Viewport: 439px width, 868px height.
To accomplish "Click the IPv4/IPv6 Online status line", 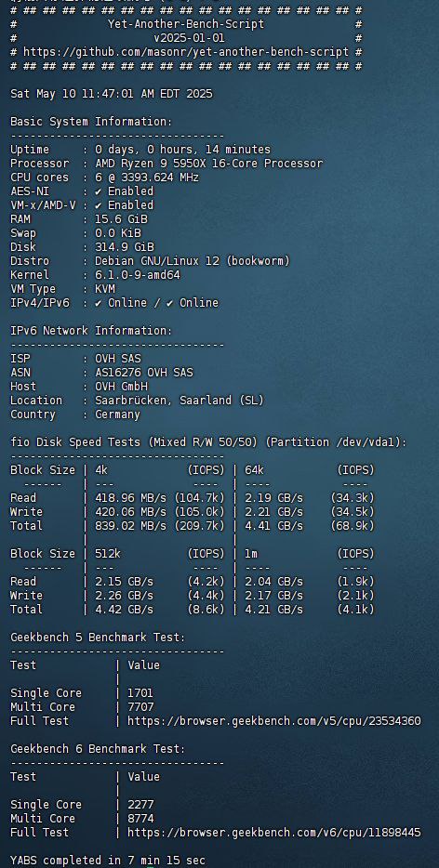I will coord(157,303).
